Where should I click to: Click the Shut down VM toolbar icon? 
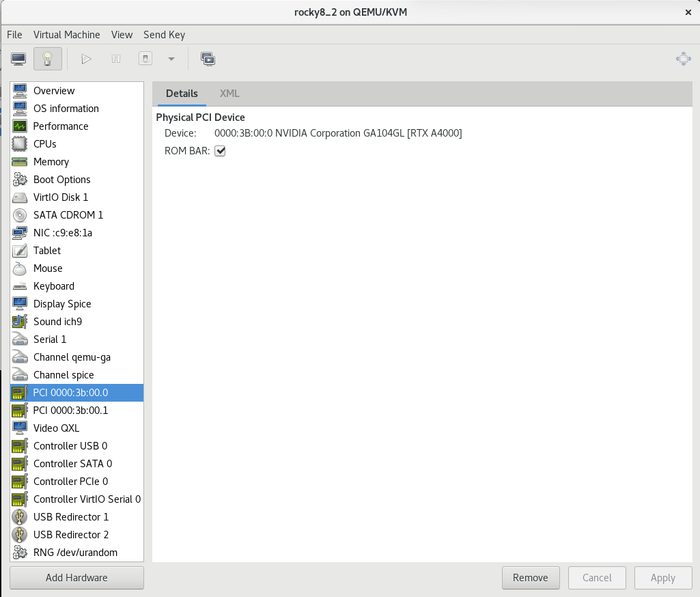(x=145, y=59)
